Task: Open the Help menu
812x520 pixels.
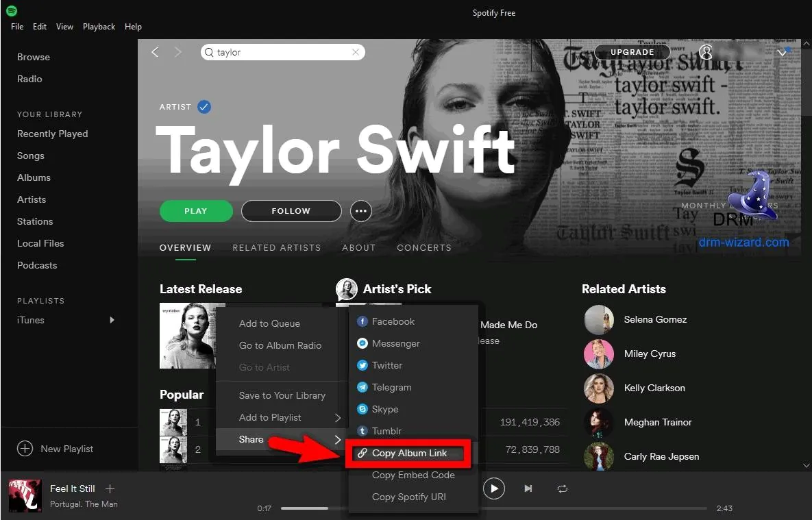Action: coord(133,27)
